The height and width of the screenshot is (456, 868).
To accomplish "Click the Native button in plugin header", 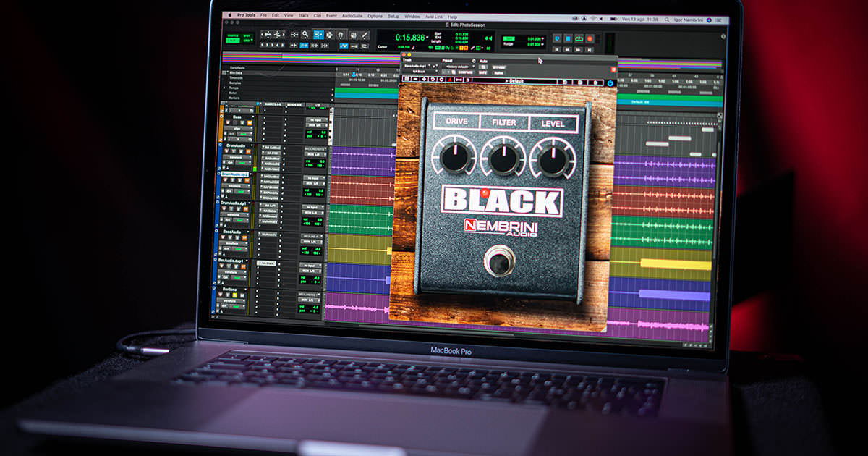I will tap(498, 72).
